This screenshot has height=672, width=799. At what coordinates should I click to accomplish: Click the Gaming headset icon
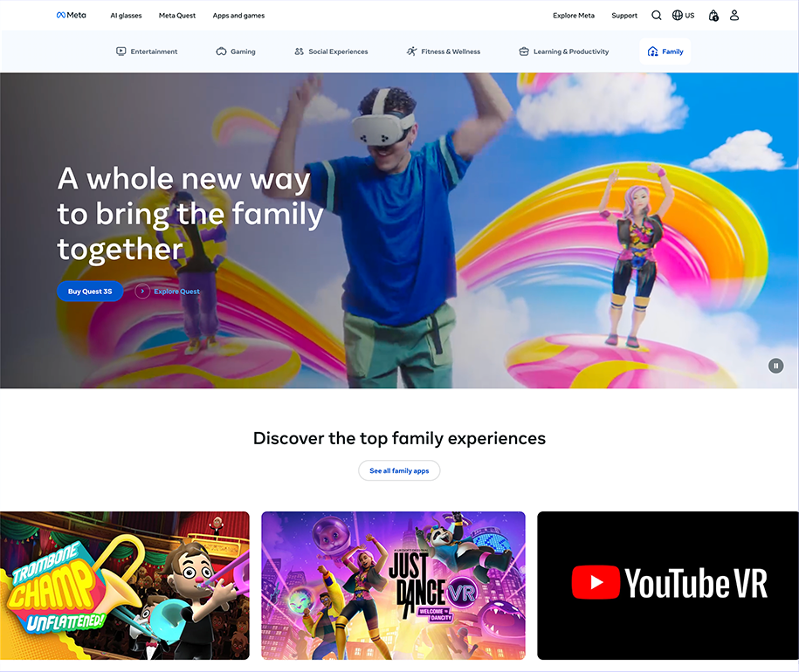[221, 51]
